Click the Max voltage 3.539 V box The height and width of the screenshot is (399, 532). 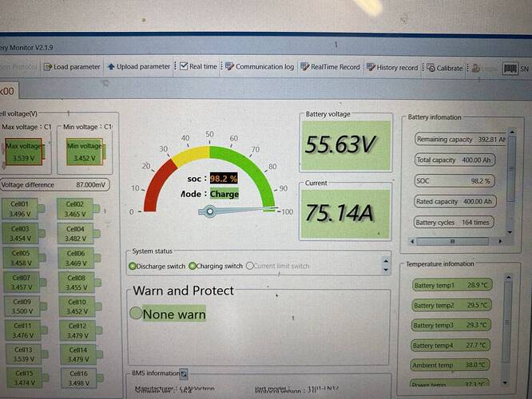coord(24,152)
